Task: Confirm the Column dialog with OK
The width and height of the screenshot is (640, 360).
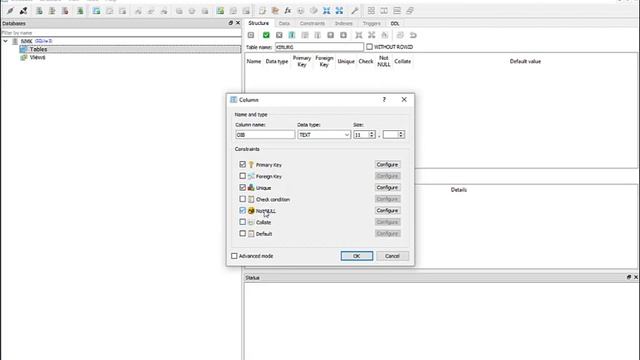Action: coord(357,256)
